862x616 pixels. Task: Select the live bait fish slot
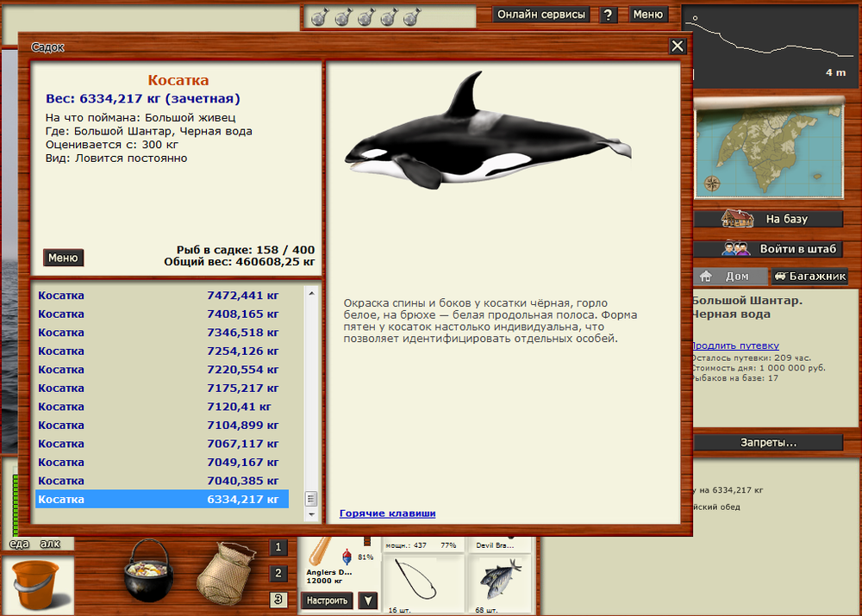[500, 579]
